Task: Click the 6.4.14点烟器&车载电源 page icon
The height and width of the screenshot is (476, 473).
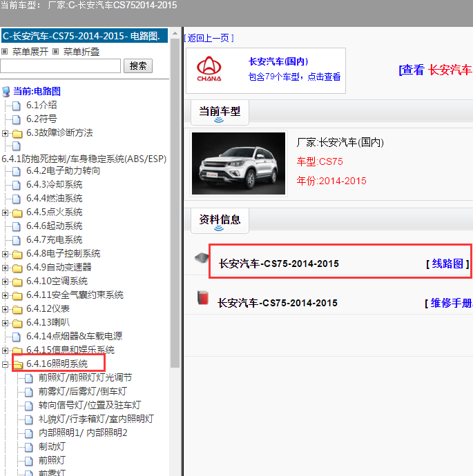Action: pyautogui.click(x=17, y=337)
